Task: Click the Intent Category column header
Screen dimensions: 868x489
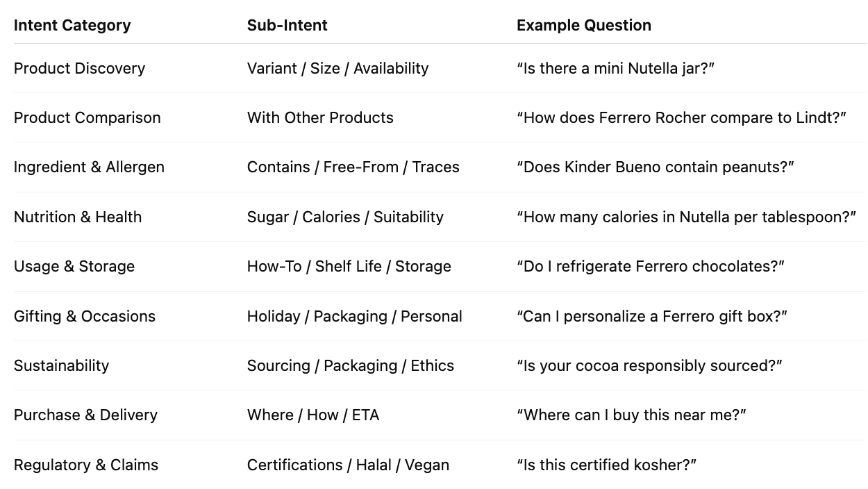Action: (72, 26)
